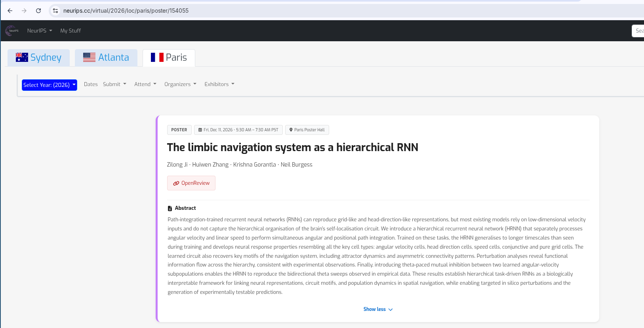
Task: Select the Paris tab
Action: (x=169, y=58)
